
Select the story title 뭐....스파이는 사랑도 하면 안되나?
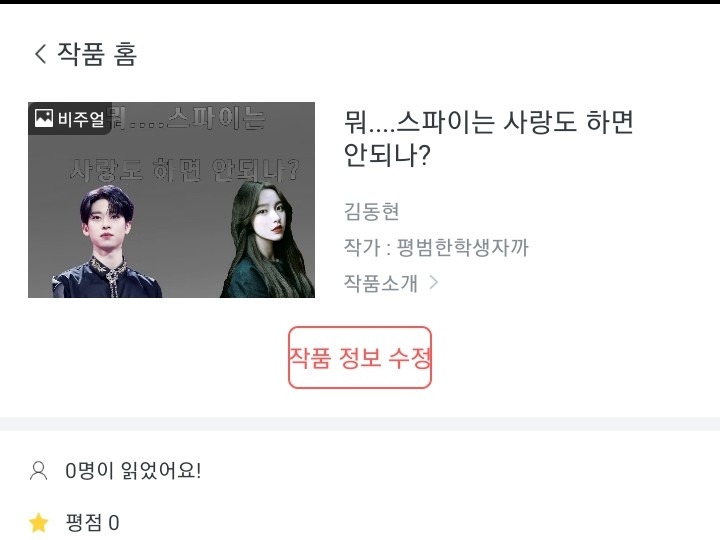(x=489, y=138)
